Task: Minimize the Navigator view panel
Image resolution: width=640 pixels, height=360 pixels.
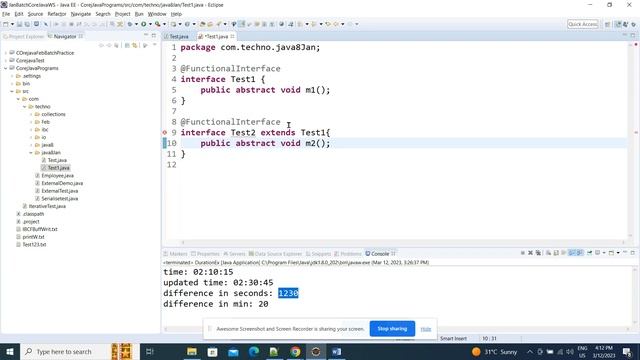Action: click(x=146, y=36)
